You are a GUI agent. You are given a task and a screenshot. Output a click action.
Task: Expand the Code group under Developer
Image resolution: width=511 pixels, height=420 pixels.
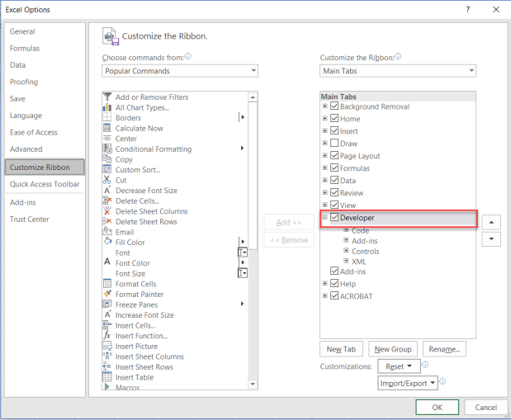[347, 231]
